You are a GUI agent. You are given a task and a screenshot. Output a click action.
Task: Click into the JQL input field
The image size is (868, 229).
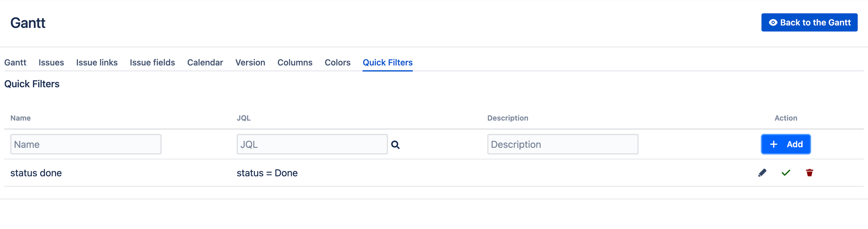(312, 144)
